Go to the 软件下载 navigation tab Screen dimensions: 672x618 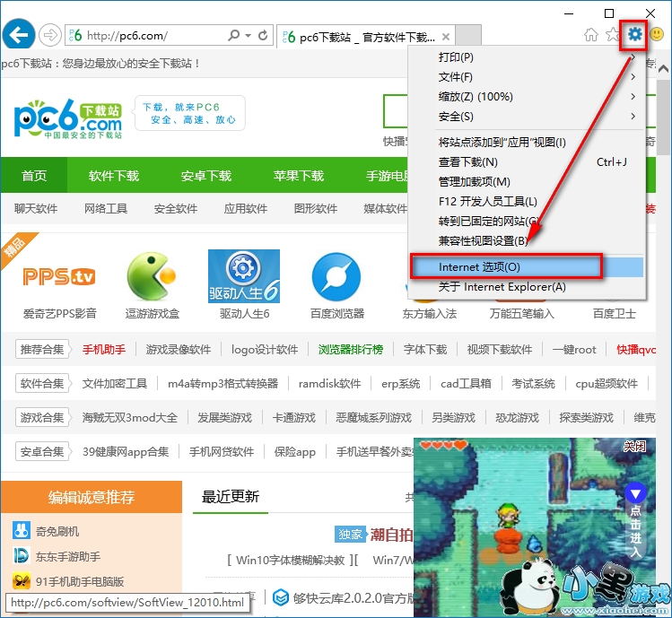tap(114, 176)
